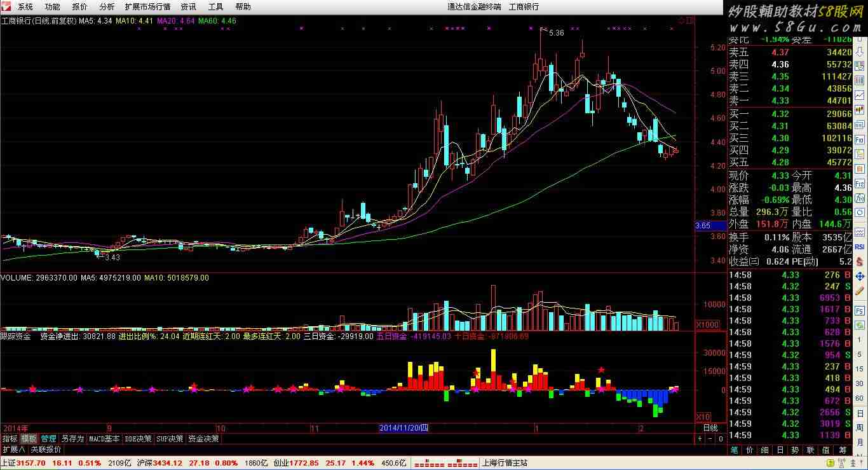Click the 沪深 index value 3434.12
Viewport: 868px width, 470px height.
pyautogui.click(x=168, y=463)
